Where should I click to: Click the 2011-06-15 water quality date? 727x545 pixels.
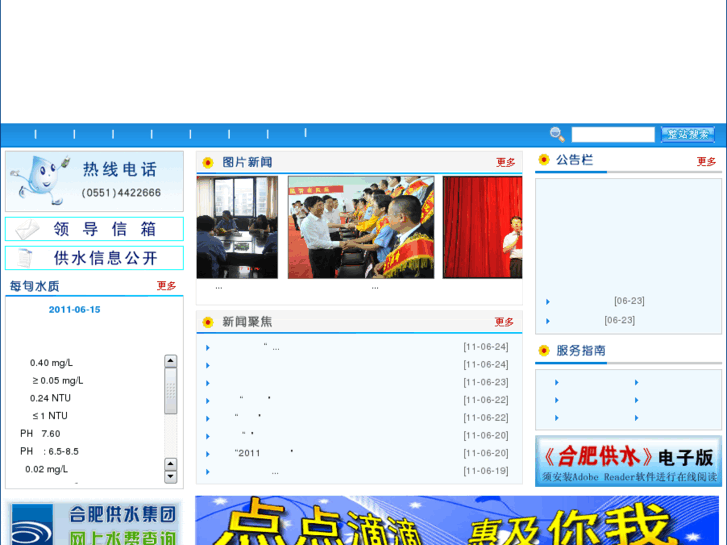click(75, 309)
